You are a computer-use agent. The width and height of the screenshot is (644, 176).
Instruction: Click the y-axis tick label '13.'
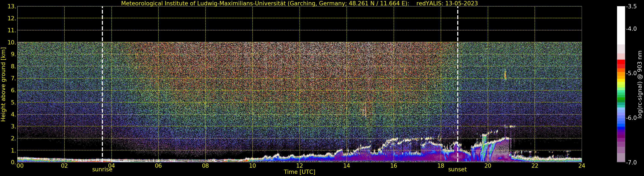[12, 6]
